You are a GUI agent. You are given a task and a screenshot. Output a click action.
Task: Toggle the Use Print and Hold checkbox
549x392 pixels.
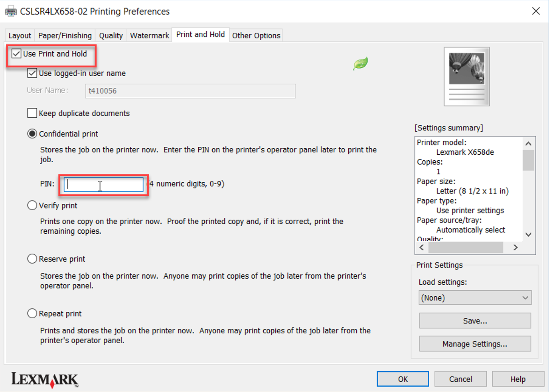16,53
